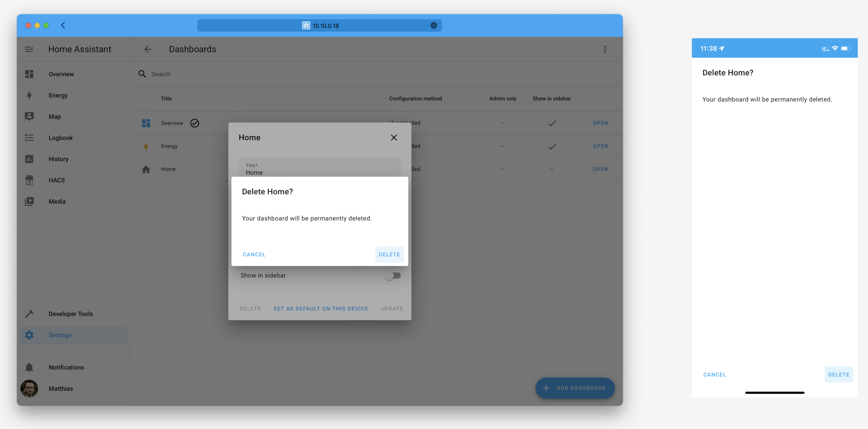Click the sidebar checkmark in Overview row
This screenshot has width=868, height=429.
coord(552,123)
